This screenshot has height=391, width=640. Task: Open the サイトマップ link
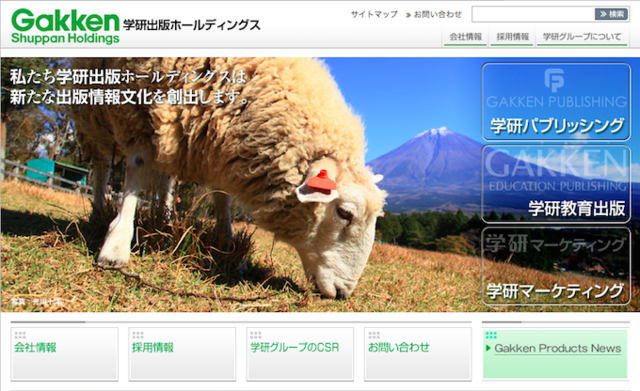coord(374,14)
